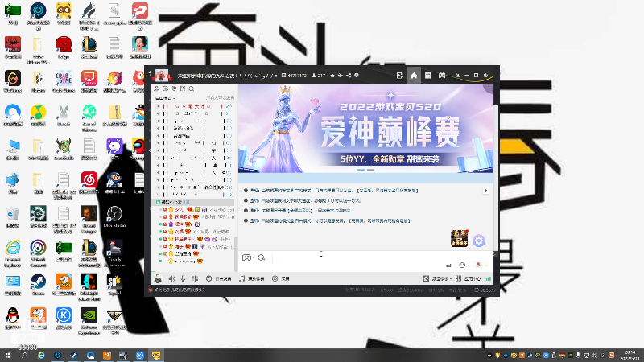Click the enter/send arrow icon
Screen dimensions: 644x362
[448, 265]
